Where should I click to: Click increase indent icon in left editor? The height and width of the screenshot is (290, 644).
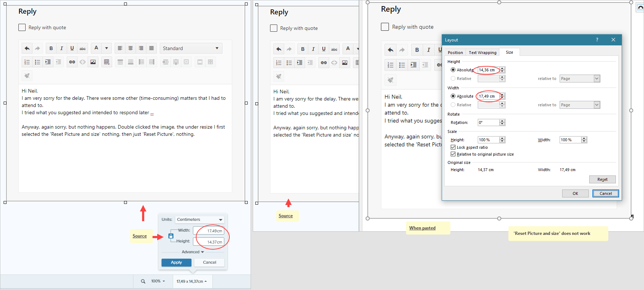pos(48,62)
